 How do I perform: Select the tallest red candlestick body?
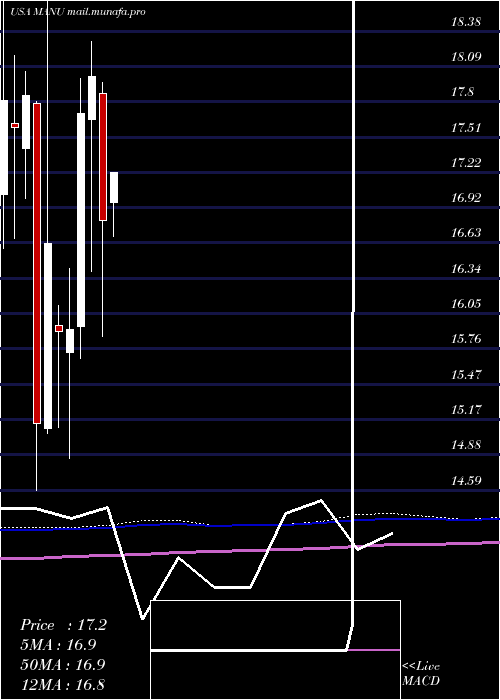pos(37,263)
